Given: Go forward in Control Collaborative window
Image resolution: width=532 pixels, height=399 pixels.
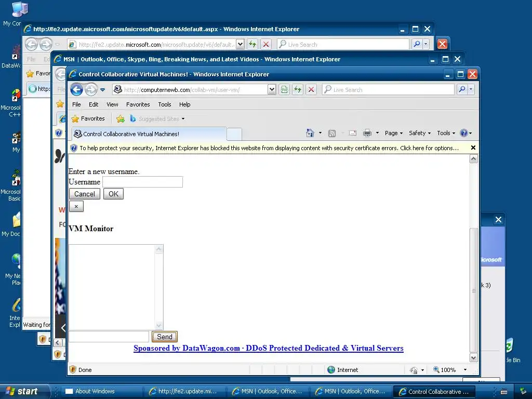Looking at the screenshot, I should click(90, 89).
